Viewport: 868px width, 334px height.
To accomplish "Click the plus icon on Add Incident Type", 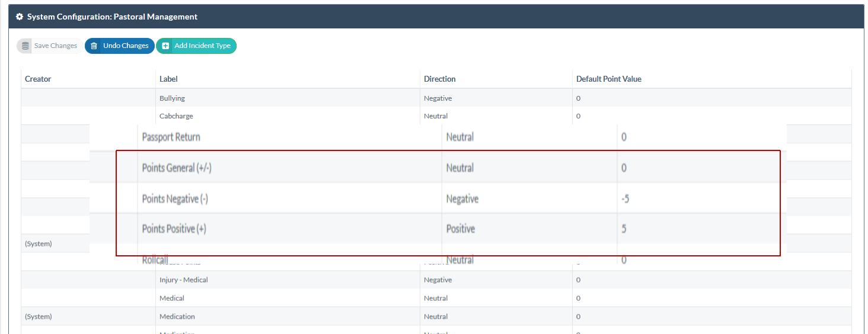I will tap(165, 46).
